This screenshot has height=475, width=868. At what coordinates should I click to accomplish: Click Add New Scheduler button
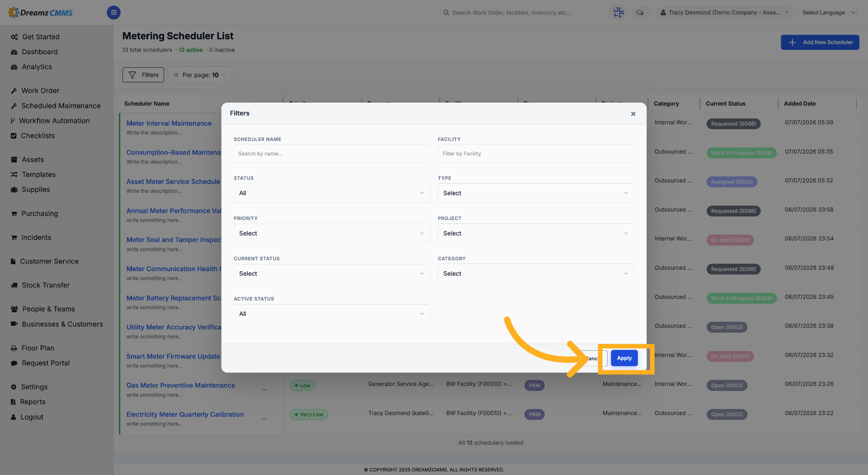point(820,42)
